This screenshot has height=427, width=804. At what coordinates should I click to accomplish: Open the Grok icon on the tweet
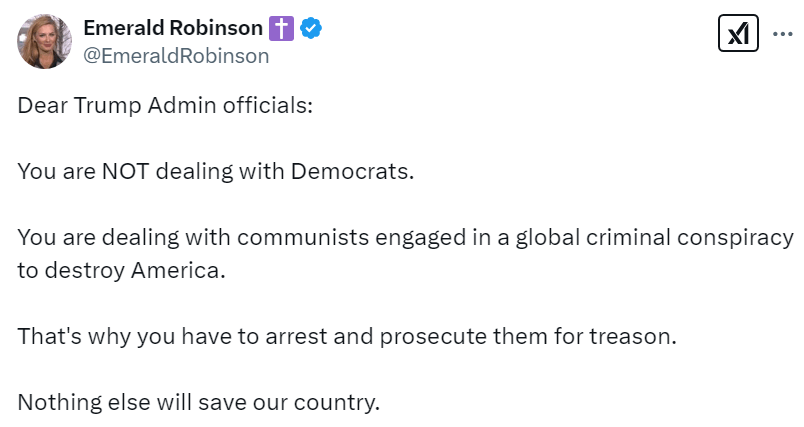pyautogui.click(x=737, y=35)
